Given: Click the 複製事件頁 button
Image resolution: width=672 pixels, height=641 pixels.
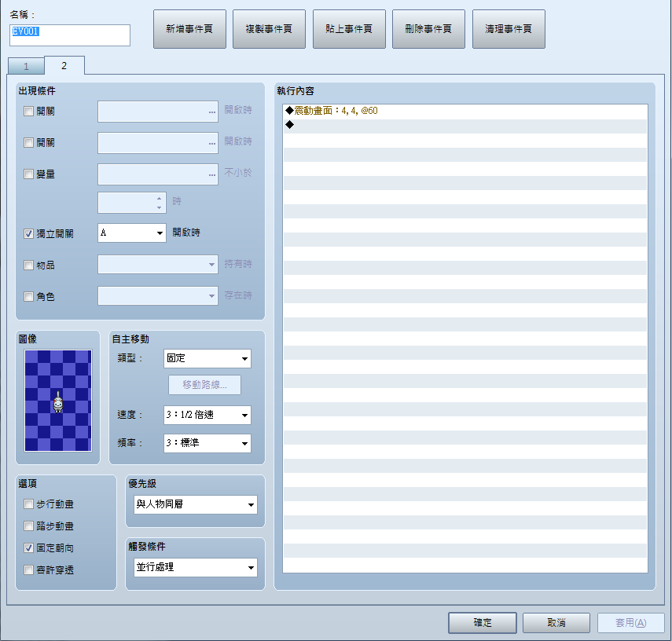Looking at the screenshot, I should (269, 29).
